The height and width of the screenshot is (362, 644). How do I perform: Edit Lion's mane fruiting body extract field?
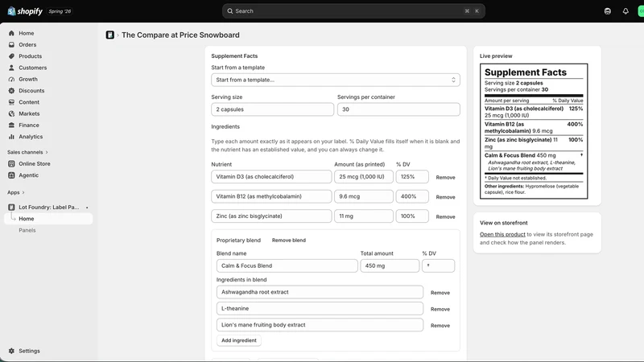[320, 325]
